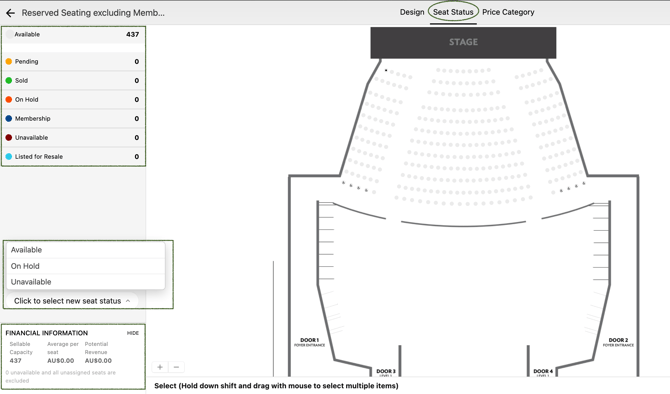Click the On Hold status legend row
Viewport: 670px width, 394px height.
pyautogui.click(x=73, y=100)
